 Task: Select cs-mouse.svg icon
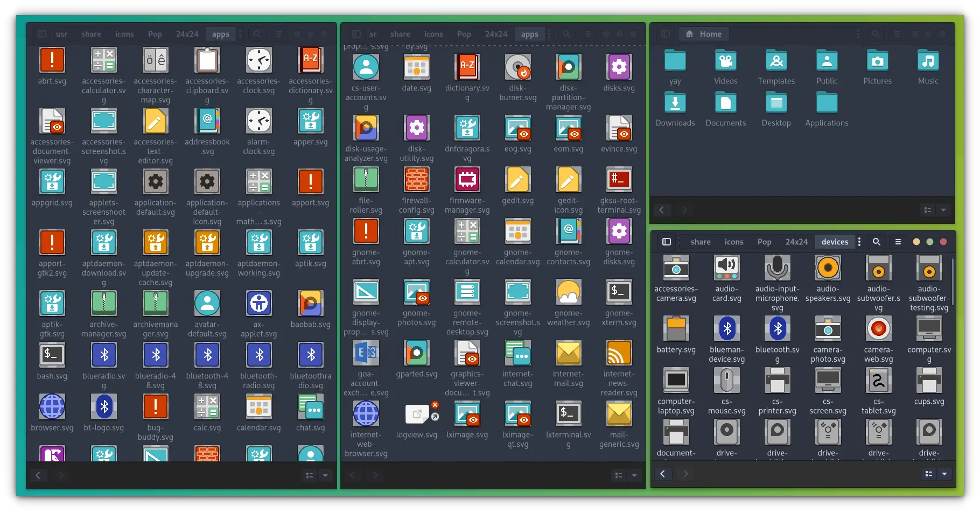tap(727, 380)
